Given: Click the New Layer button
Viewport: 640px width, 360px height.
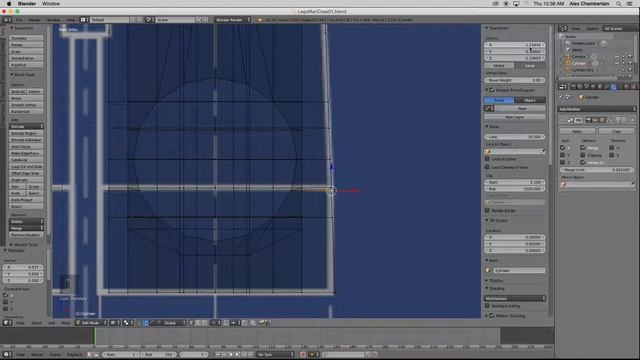Looking at the screenshot, I should tap(515, 117).
